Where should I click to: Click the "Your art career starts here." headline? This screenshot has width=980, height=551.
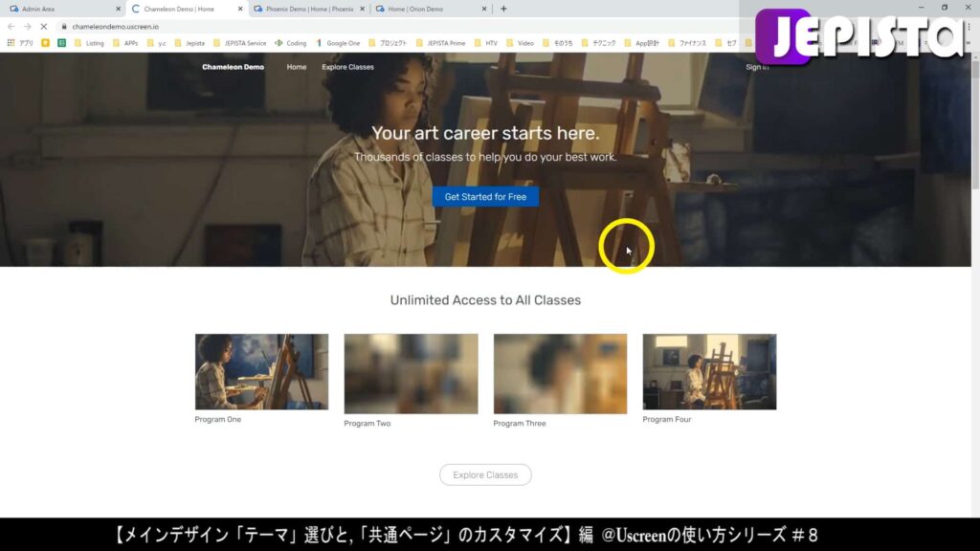485,133
